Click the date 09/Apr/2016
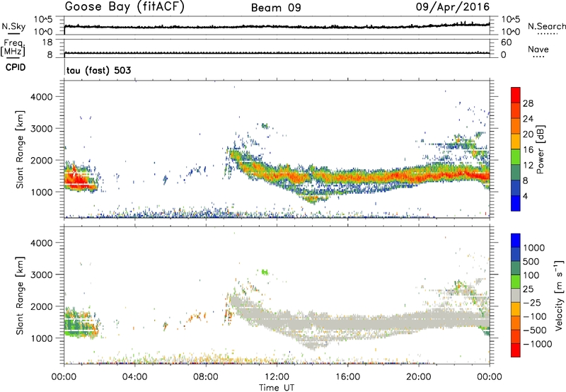Viewport: 566px width, 392px height. pos(453,7)
